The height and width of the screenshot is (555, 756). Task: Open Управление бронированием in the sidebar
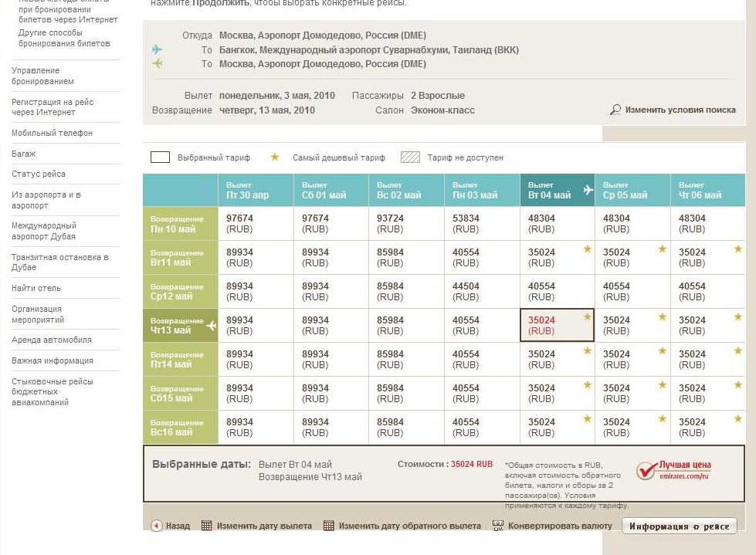pos(43,76)
